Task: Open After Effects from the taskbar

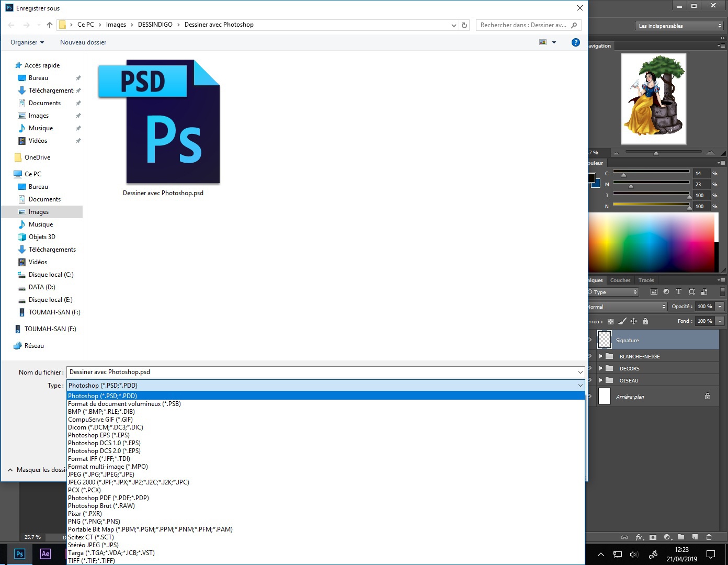Action: pos(45,553)
